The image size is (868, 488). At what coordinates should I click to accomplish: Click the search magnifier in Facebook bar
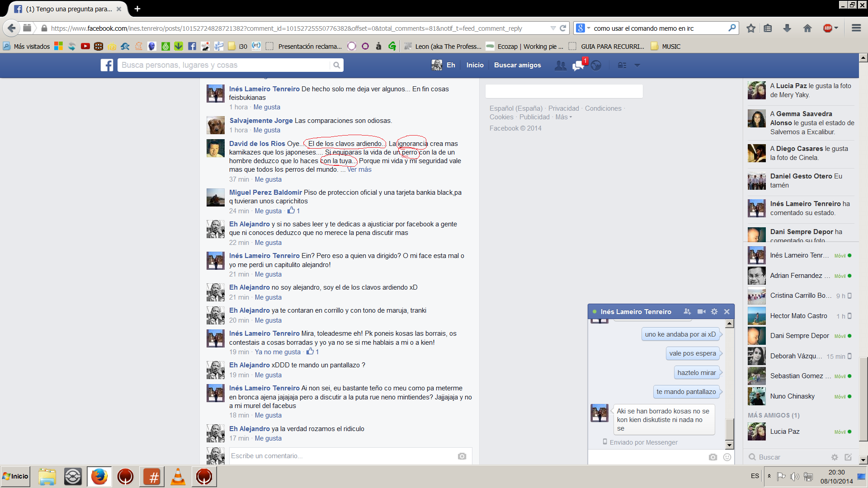click(x=336, y=65)
